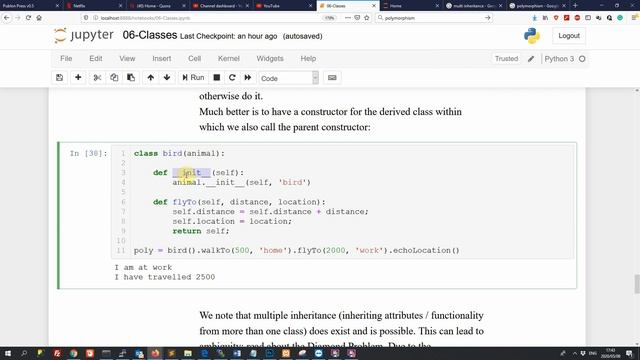Viewport: 640px width, 360px height.
Task: Open the Help menu
Action: coord(308,58)
